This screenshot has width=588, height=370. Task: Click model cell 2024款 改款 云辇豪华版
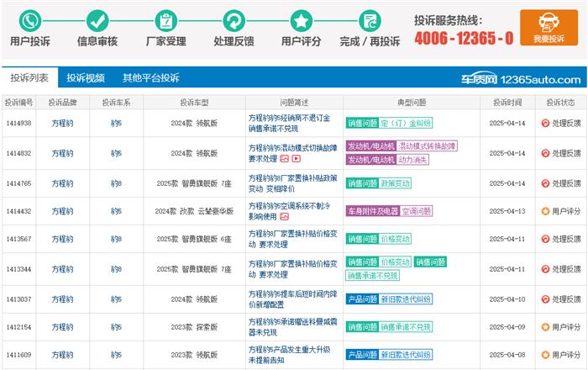(x=194, y=211)
